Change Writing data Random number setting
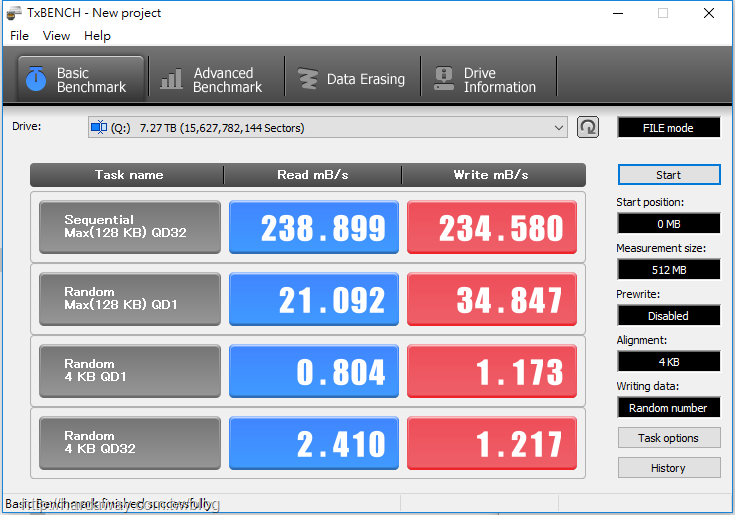Viewport: 735px width, 515px height. pos(669,407)
